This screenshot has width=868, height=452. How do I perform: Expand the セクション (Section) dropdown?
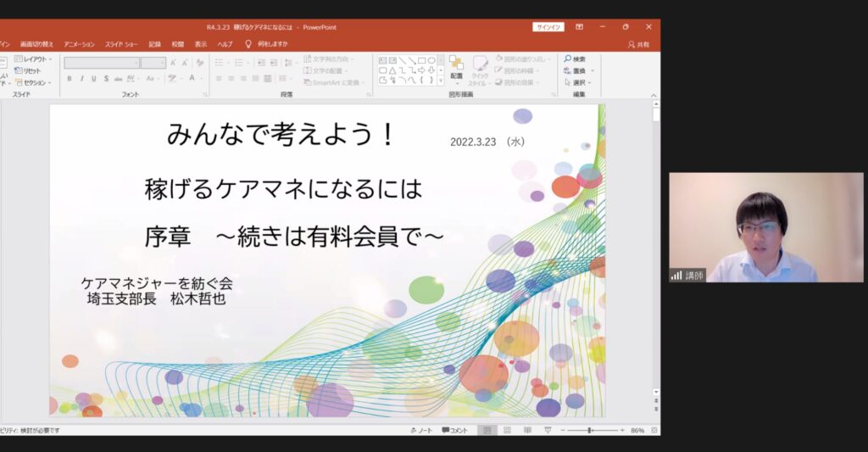point(35,82)
